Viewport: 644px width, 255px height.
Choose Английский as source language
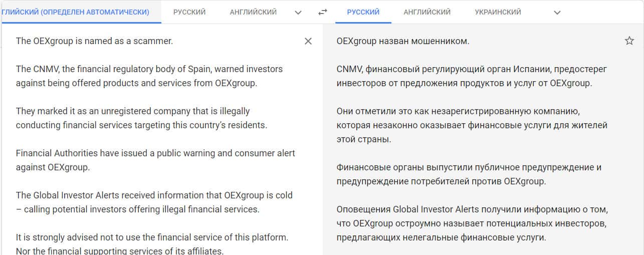[253, 12]
